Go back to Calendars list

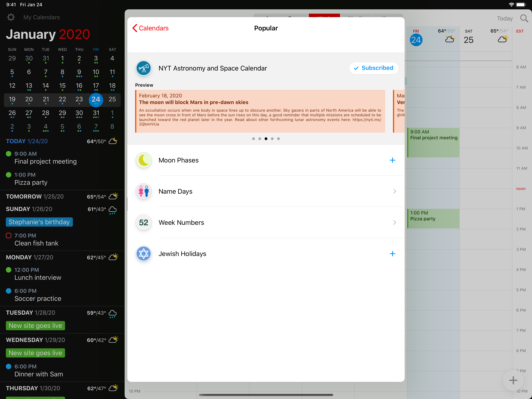coord(151,28)
